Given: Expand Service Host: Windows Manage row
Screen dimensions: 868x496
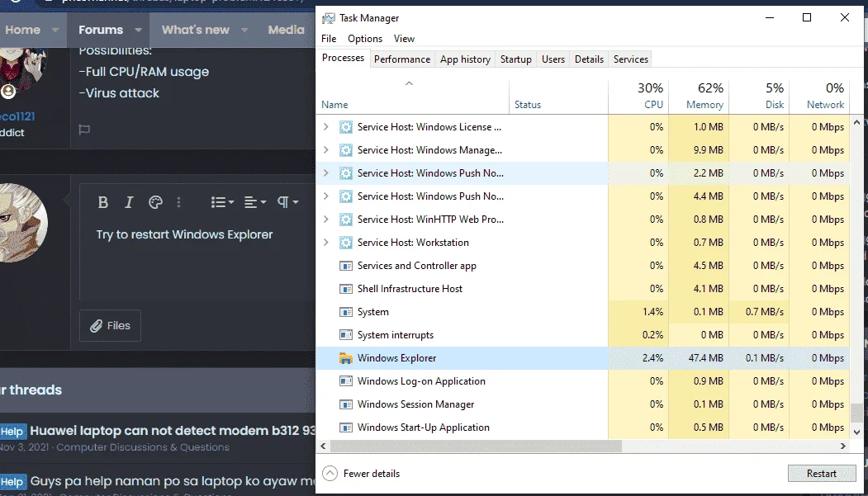Looking at the screenshot, I should tap(326, 150).
